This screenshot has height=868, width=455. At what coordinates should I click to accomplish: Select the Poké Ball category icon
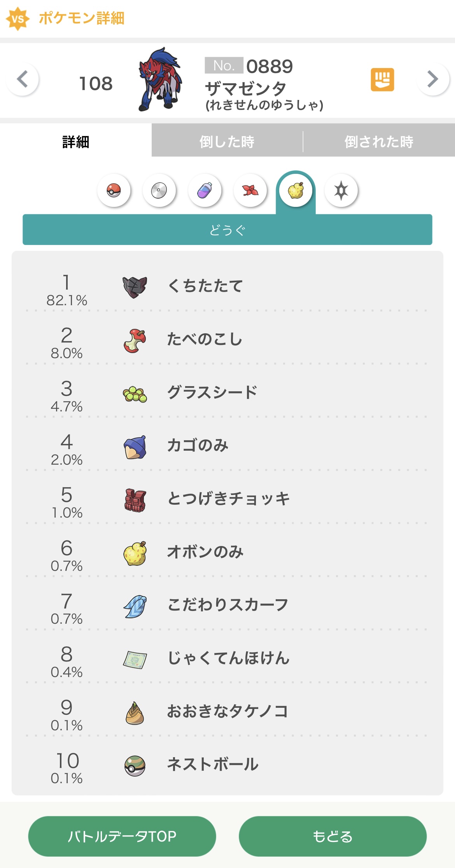(x=114, y=191)
